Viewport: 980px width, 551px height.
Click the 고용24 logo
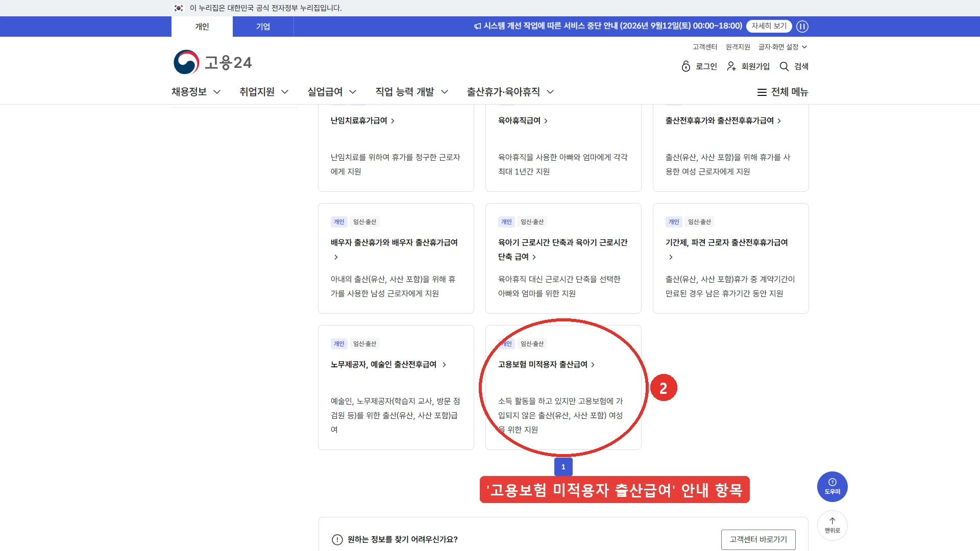212,62
